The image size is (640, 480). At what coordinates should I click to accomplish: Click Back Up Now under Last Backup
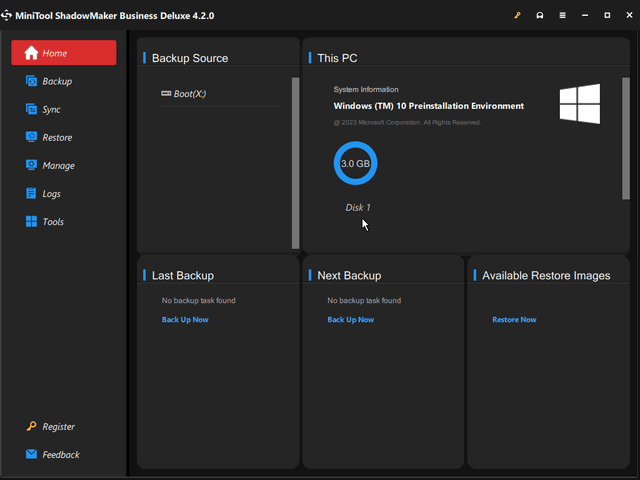(x=185, y=320)
